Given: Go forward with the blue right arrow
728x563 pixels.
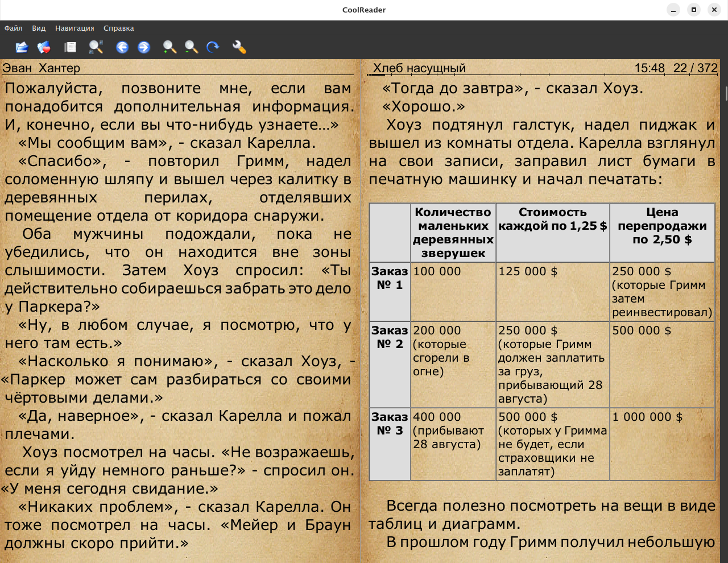Looking at the screenshot, I should 144,47.
